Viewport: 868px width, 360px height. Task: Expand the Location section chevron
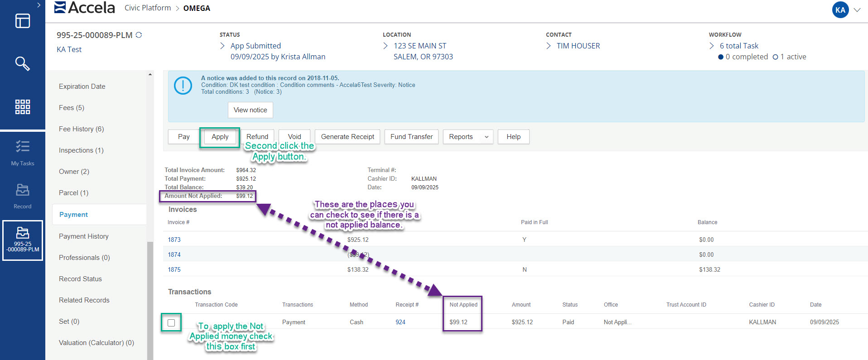(386, 46)
